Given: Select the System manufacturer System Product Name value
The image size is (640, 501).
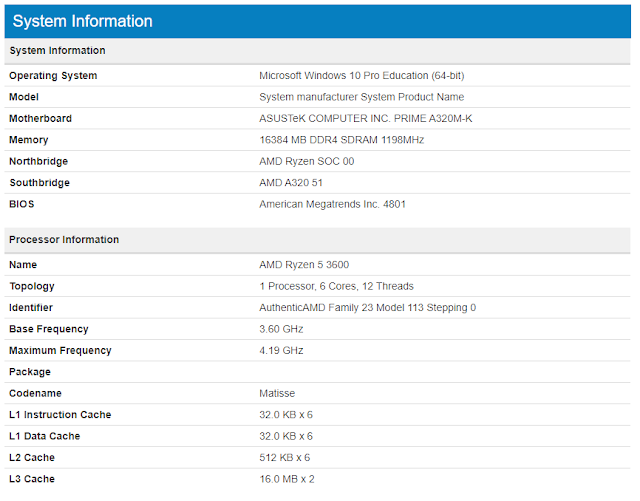Looking at the screenshot, I should [362, 97].
